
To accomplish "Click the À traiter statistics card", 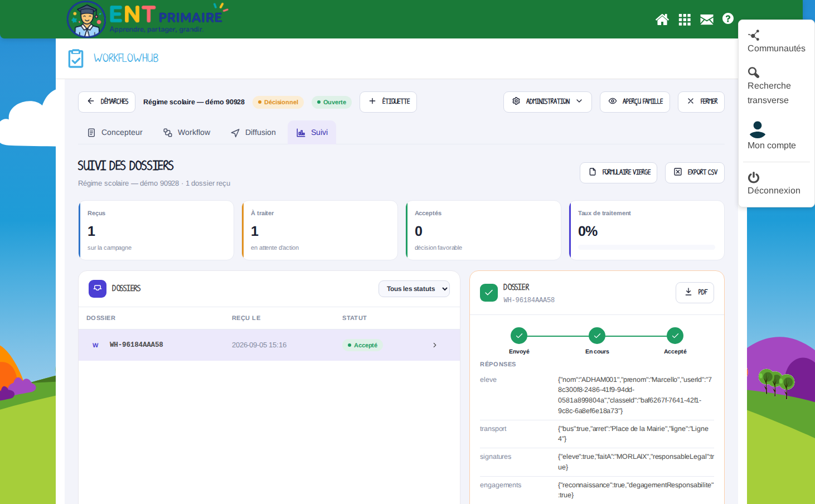I will click(319, 230).
